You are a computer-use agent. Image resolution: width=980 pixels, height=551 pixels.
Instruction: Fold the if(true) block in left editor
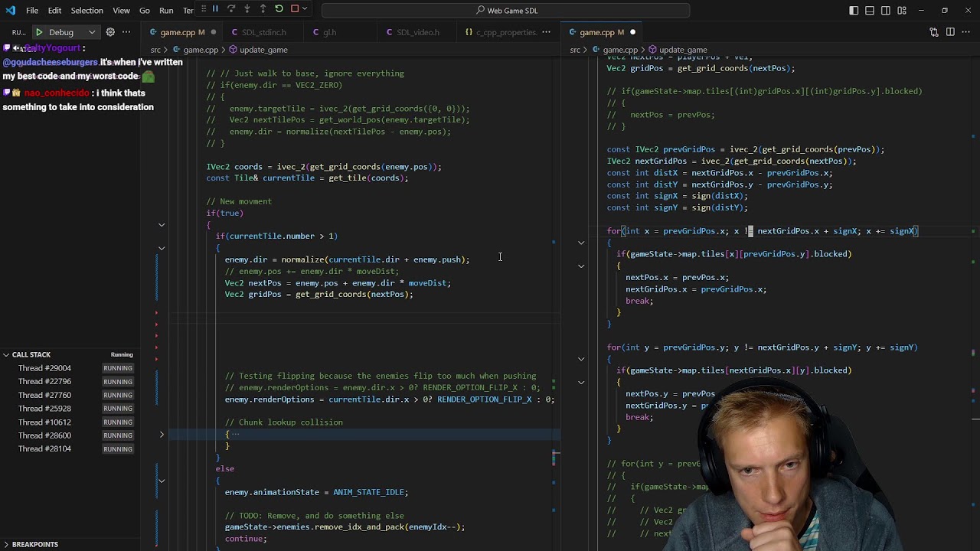coord(162,225)
